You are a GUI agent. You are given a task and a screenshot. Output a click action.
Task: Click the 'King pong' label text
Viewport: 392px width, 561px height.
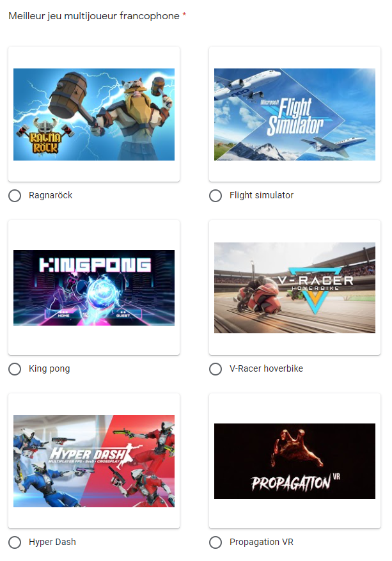click(x=49, y=369)
